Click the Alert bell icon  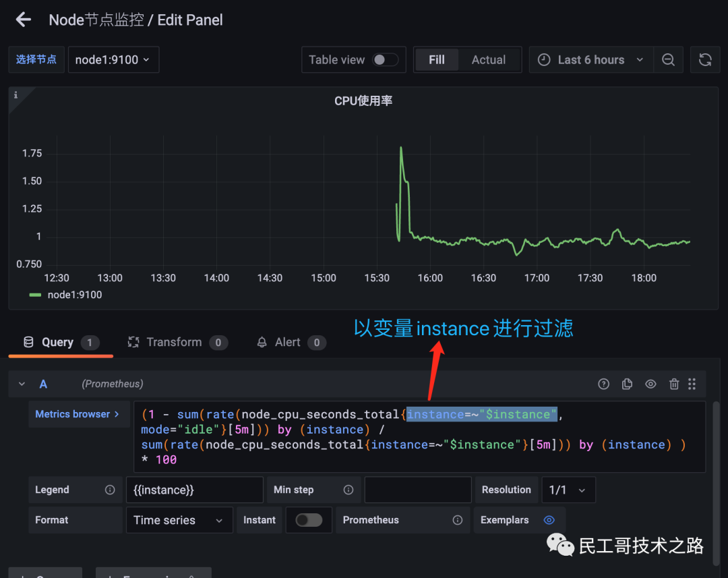point(262,343)
